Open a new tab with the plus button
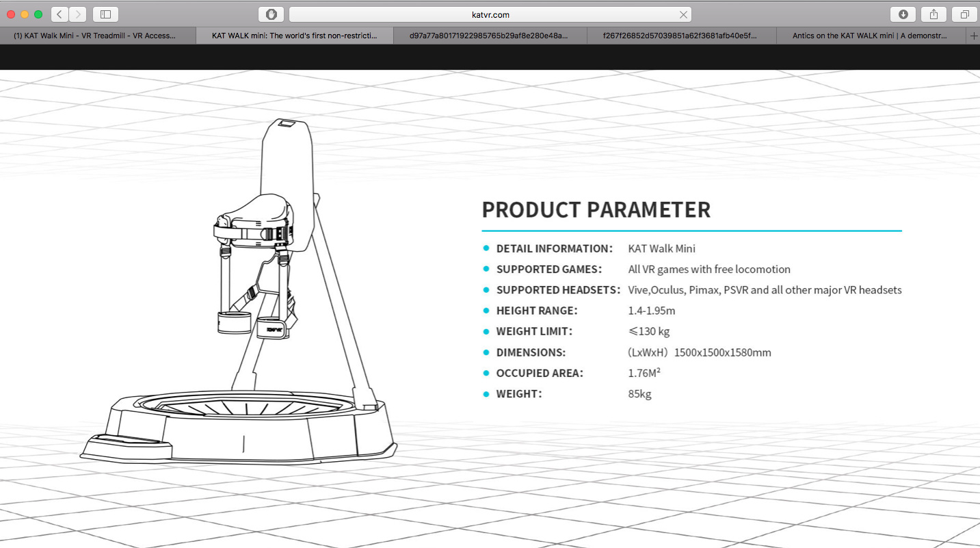The width and height of the screenshot is (980, 548). (974, 36)
